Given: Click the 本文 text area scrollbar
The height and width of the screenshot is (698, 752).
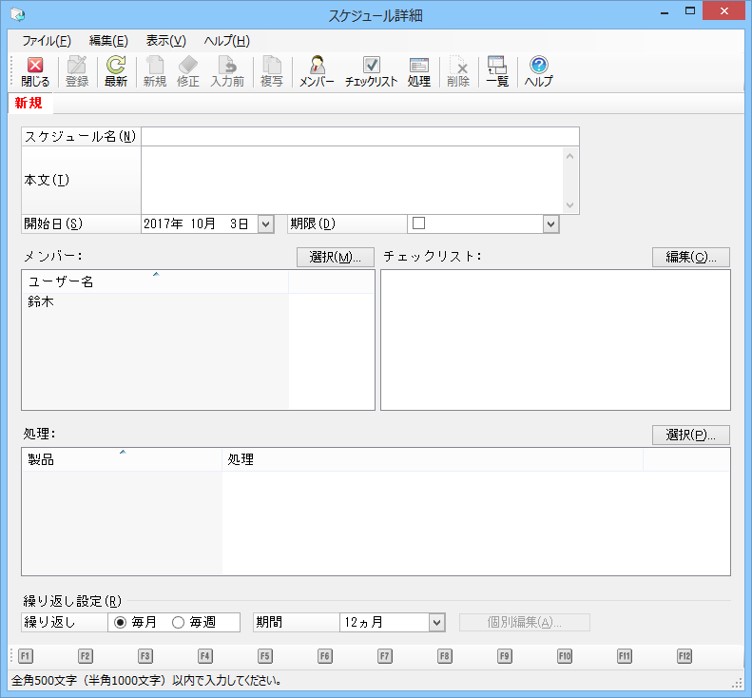Looking at the screenshot, I should pos(570,180).
